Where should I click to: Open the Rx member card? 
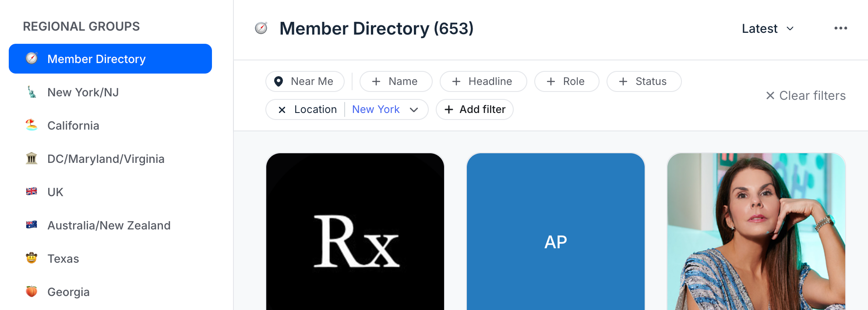(355, 232)
